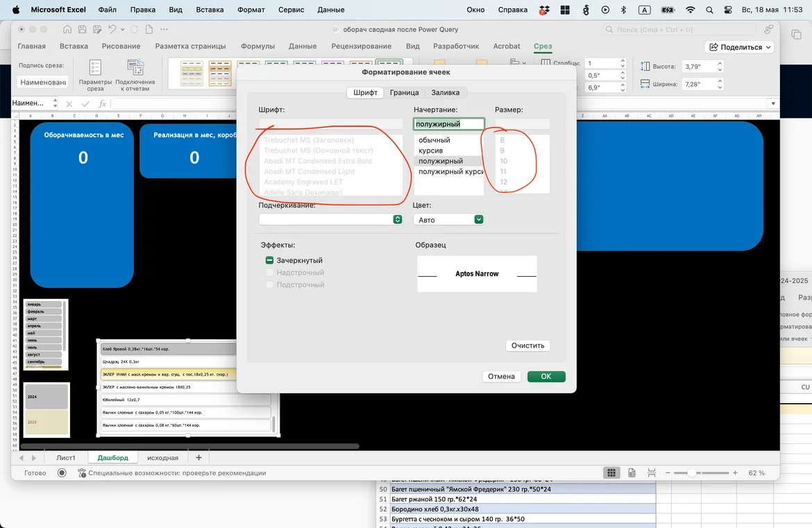
Task: Click the Отмена button
Action: (x=501, y=377)
